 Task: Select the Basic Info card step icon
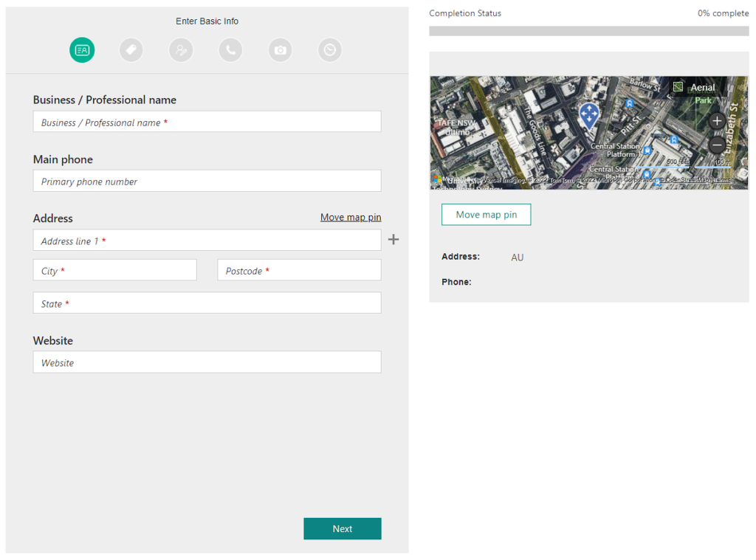pos(82,50)
